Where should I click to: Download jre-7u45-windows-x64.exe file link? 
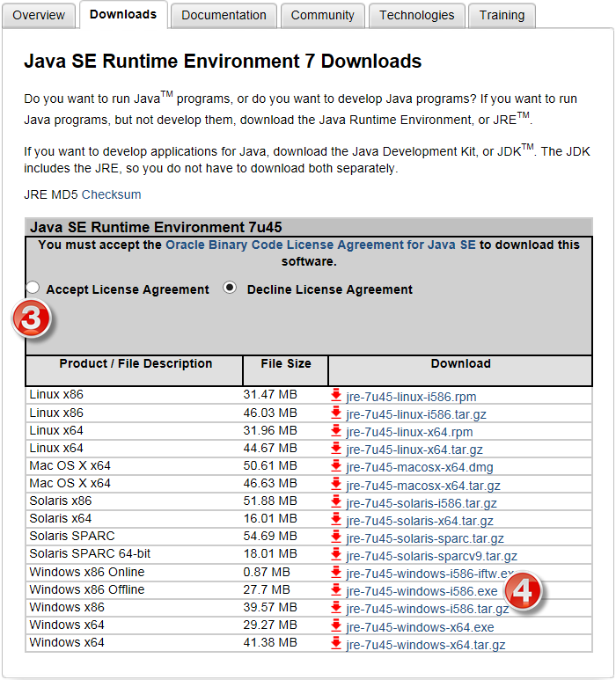[420, 627]
